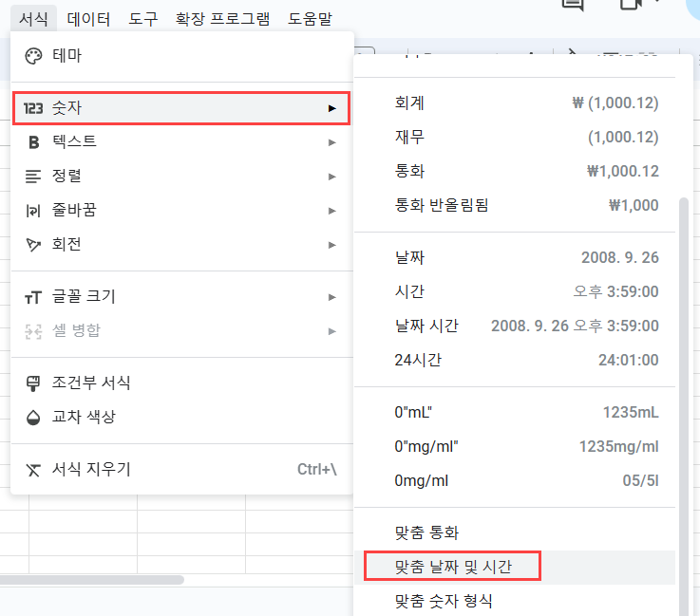Apply the 회계 number format
Screen dimensions: 700x616
coord(515,103)
